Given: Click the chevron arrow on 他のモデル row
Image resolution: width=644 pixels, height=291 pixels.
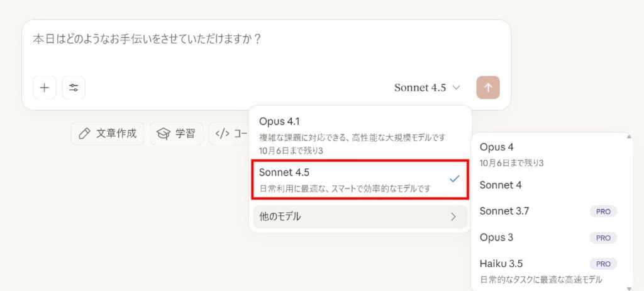Looking at the screenshot, I should pos(453,217).
